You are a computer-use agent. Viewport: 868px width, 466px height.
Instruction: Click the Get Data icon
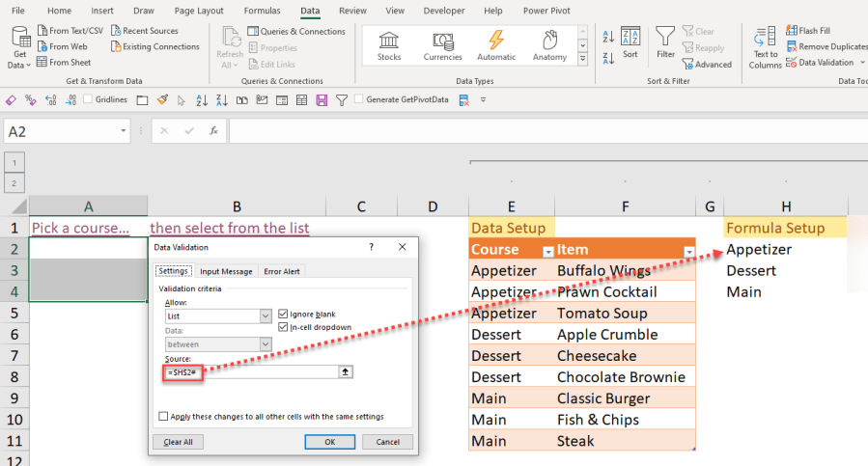coord(20,39)
